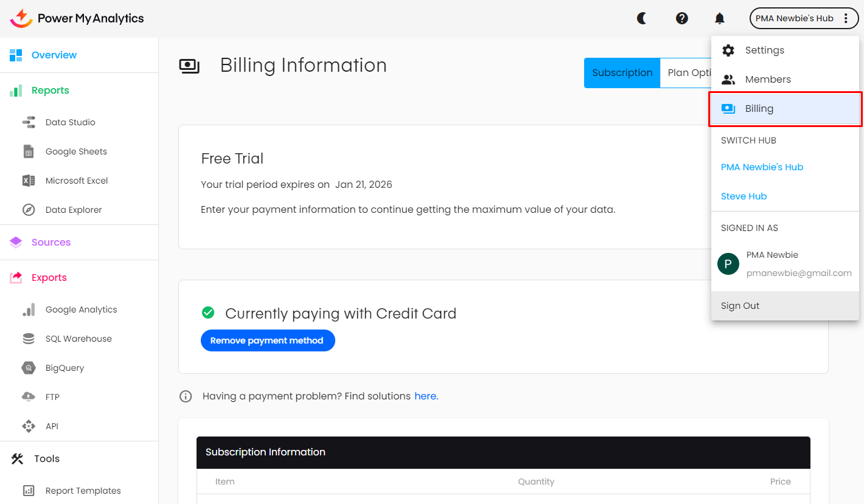The image size is (864, 504).
Task: Open Data Explorer compass icon
Action: click(29, 210)
